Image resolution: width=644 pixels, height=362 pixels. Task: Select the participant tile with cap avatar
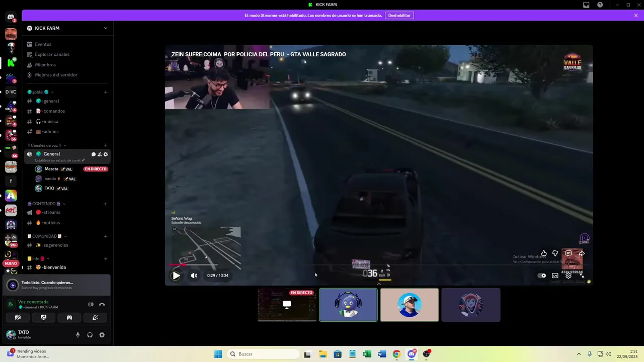[410, 305]
